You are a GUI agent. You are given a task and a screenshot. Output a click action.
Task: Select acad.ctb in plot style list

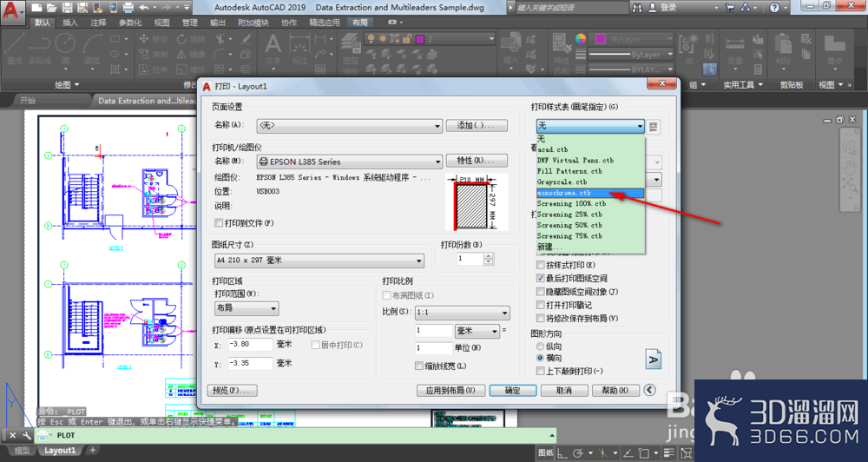tap(590, 149)
